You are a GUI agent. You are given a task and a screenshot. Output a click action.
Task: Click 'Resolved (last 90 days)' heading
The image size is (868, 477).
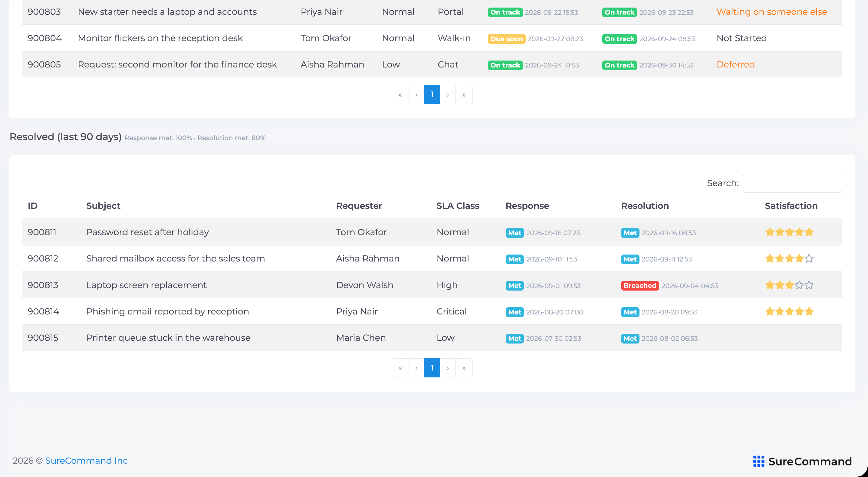(x=65, y=137)
